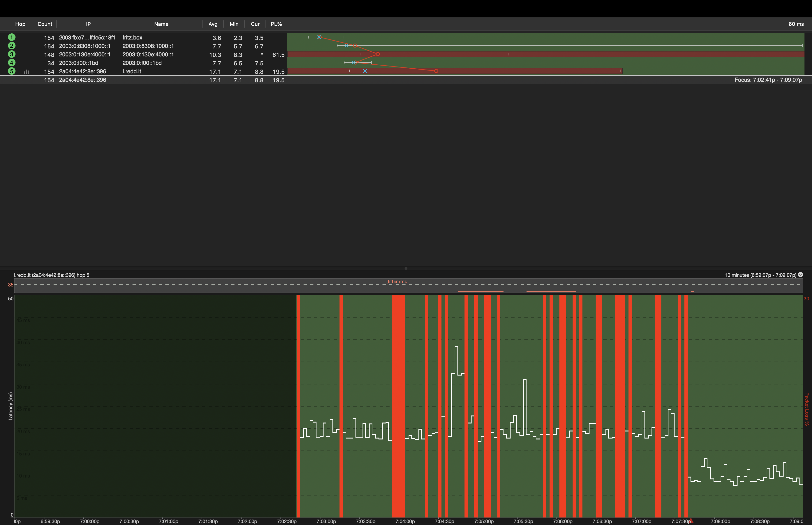This screenshot has width=812, height=525.
Task: Click the PL% column header
Action: [276, 24]
